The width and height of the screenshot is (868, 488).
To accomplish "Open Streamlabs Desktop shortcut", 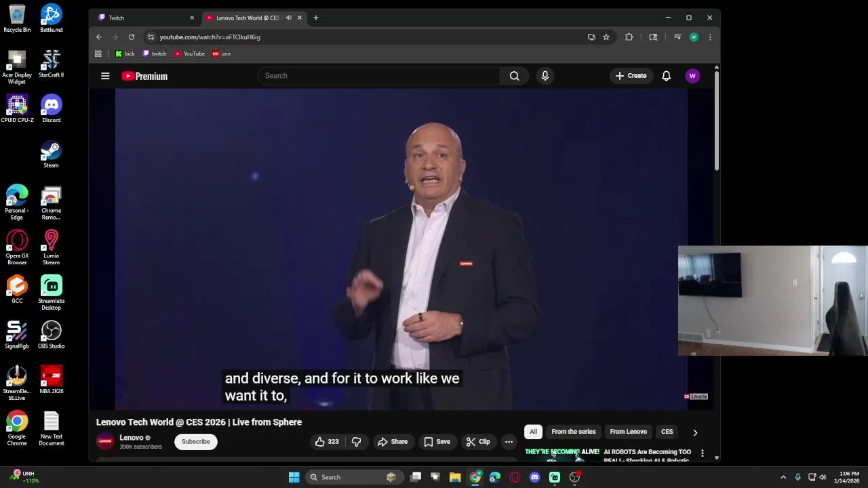I will 51,293.
